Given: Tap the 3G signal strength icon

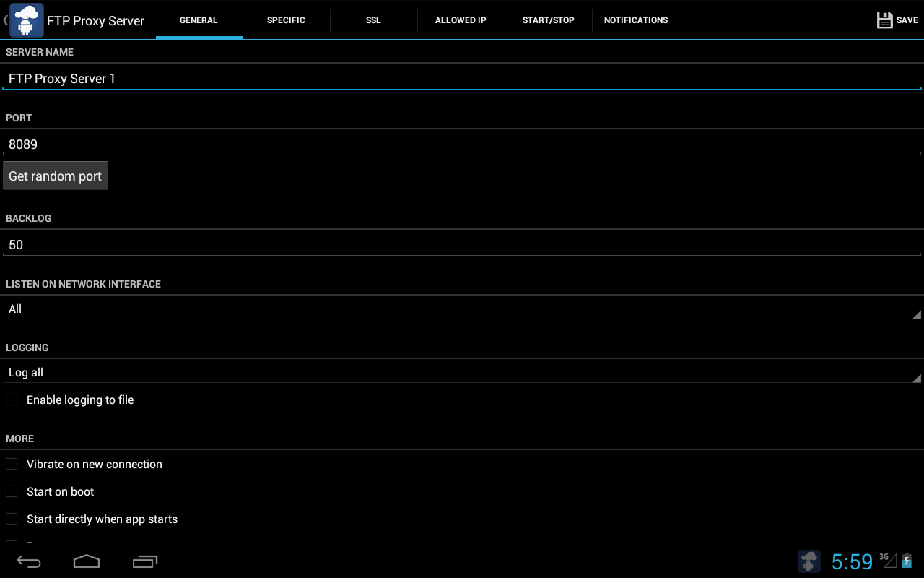Looking at the screenshot, I should coord(887,560).
